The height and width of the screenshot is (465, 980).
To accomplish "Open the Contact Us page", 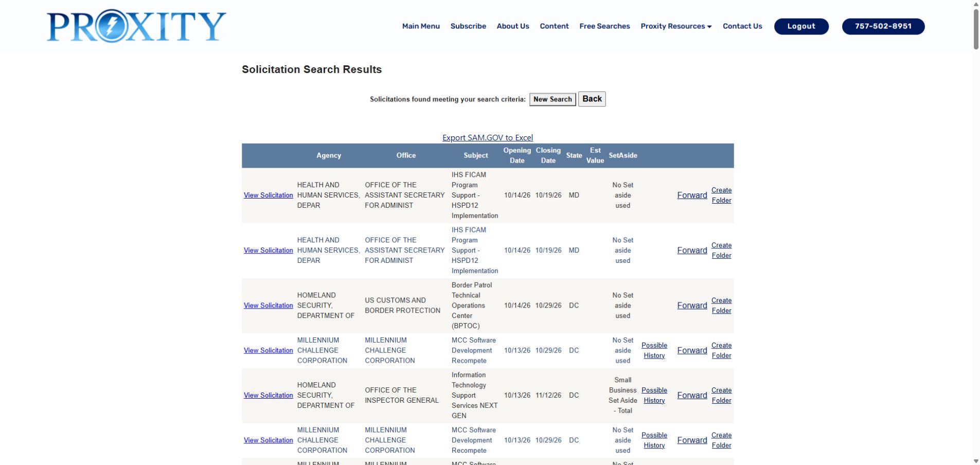I will (742, 26).
